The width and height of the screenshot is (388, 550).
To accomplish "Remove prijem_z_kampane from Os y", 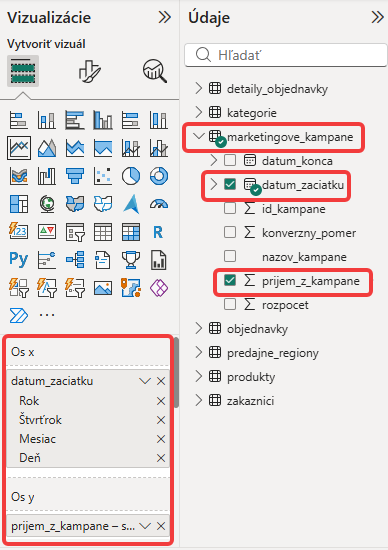I will (x=161, y=526).
